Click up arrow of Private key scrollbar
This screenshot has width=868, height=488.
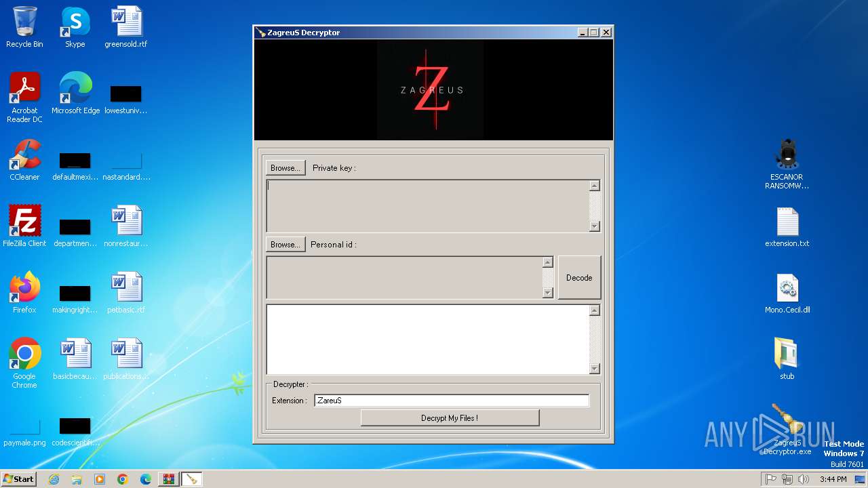coord(595,186)
